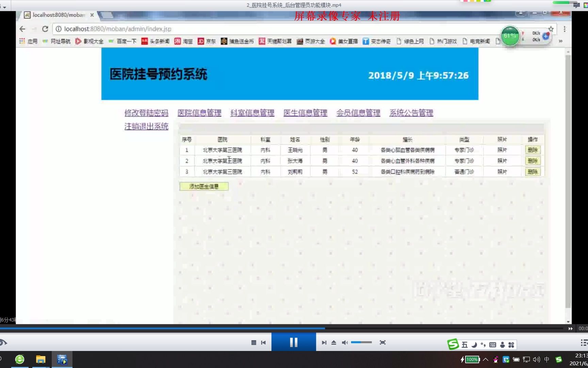Image resolution: width=588 pixels, height=368 pixels.
Task: Click the fast-forward arrows on the seek bar
Action: click(570, 328)
